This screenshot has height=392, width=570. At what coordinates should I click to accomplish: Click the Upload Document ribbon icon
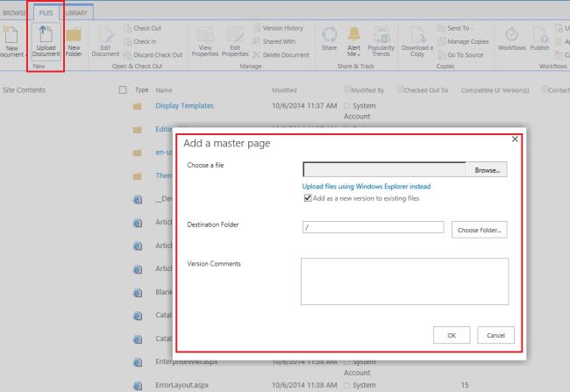tap(46, 41)
